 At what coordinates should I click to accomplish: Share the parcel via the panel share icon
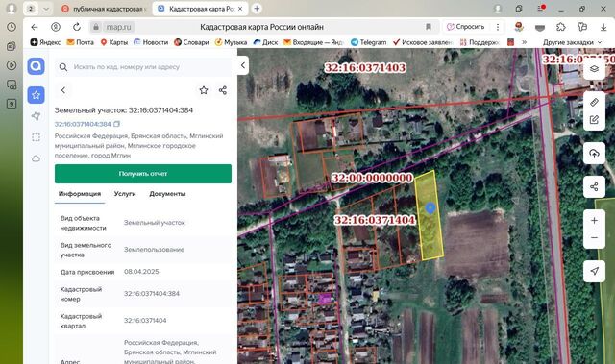222,90
